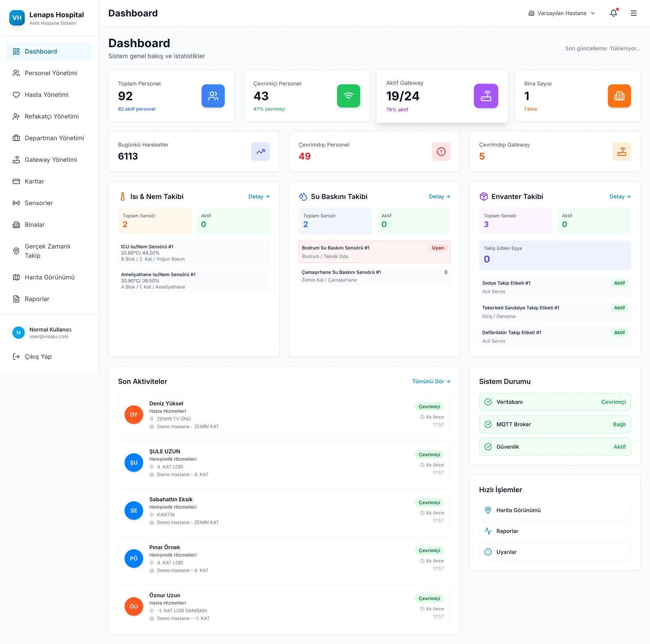650x644 pixels.
Task: Click the green Çevrimiçi Personel wifi icon
Action: pyautogui.click(x=349, y=96)
